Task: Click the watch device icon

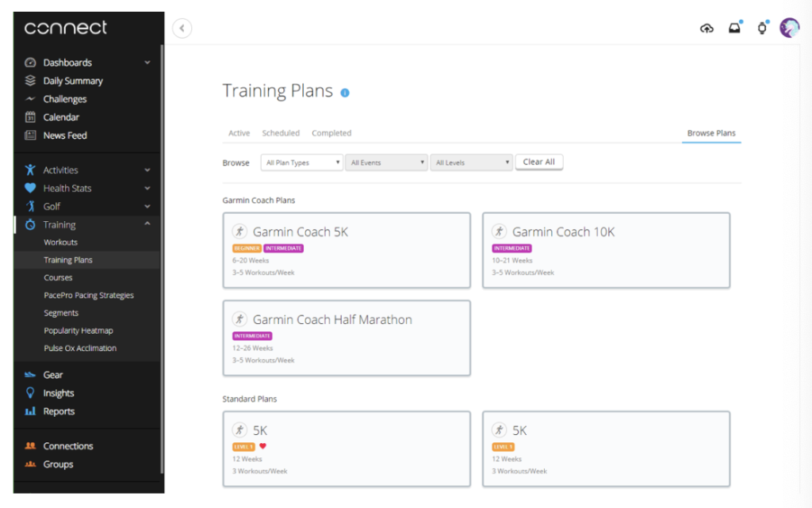Action: pyautogui.click(x=762, y=29)
